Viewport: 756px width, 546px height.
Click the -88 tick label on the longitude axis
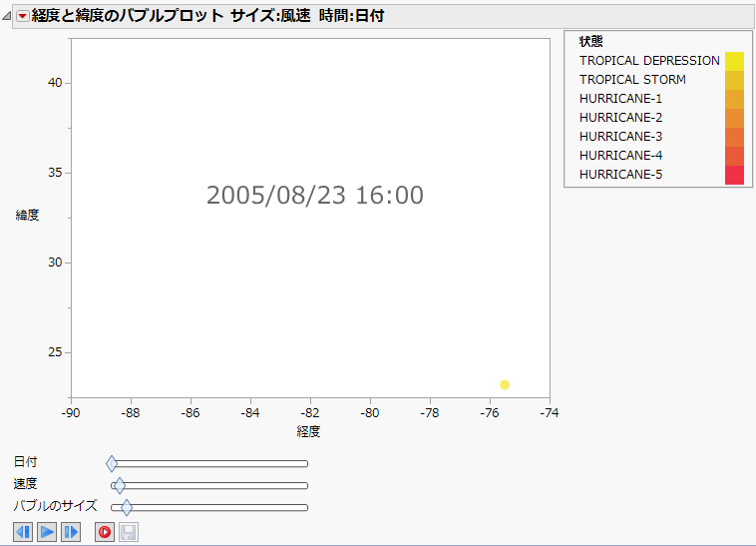[x=131, y=413]
